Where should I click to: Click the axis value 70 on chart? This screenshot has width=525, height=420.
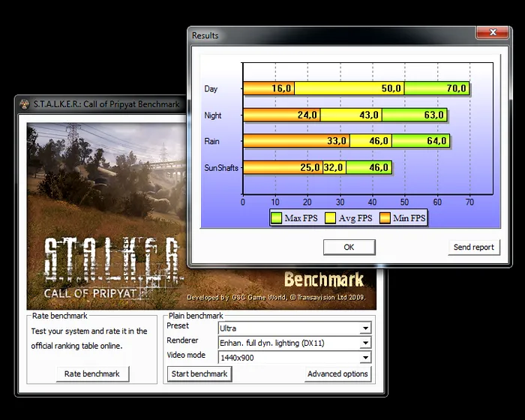click(x=469, y=202)
